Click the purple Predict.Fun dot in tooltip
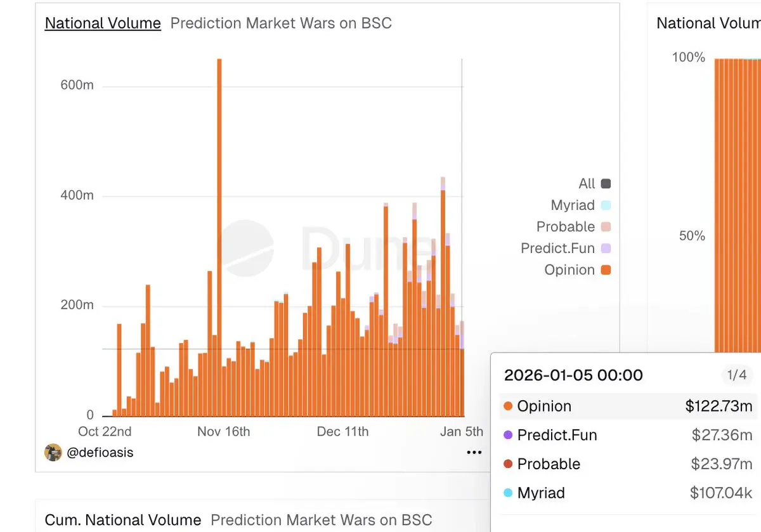761x532 pixels. (507, 436)
